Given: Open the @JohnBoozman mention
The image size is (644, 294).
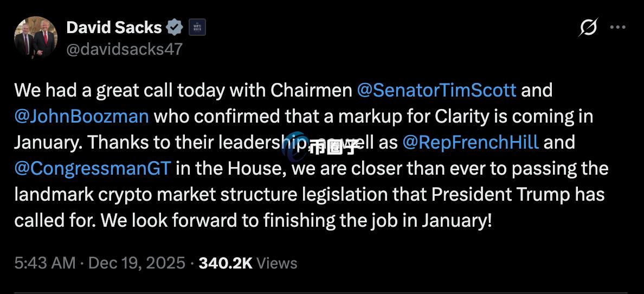Looking at the screenshot, I should click(81, 116).
